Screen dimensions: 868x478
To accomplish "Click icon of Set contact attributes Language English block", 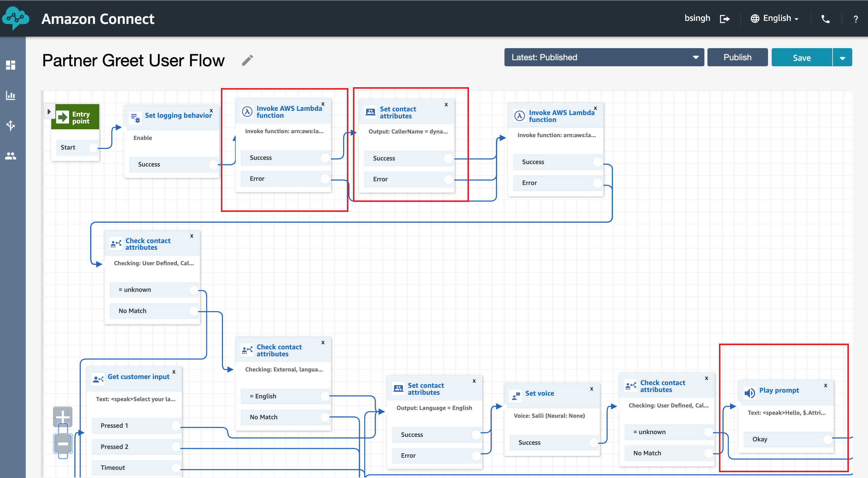I will 398,388.
